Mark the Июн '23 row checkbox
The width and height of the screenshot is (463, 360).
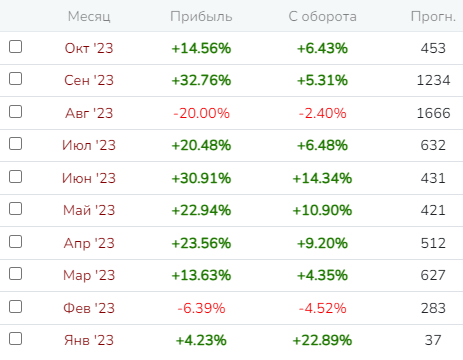click(x=15, y=177)
